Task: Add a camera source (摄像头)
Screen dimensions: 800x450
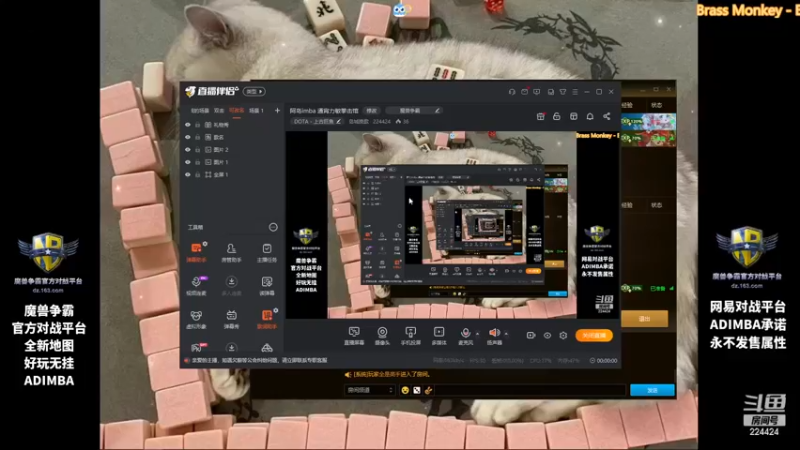Action: 382,336
